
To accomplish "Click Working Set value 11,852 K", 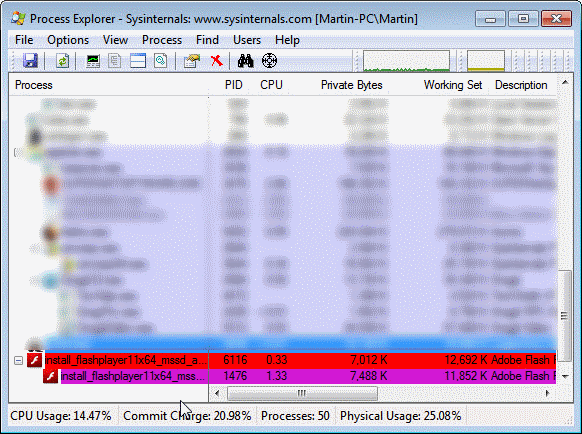I will (x=466, y=376).
